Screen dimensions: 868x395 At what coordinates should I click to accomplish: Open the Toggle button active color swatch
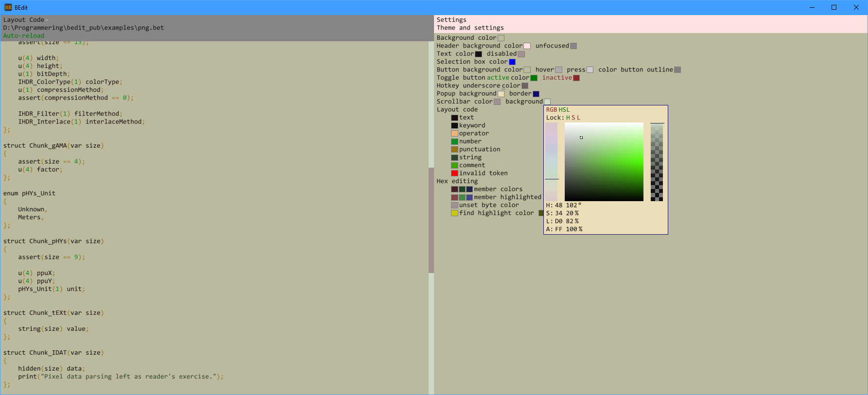pyautogui.click(x=534, y=78)
